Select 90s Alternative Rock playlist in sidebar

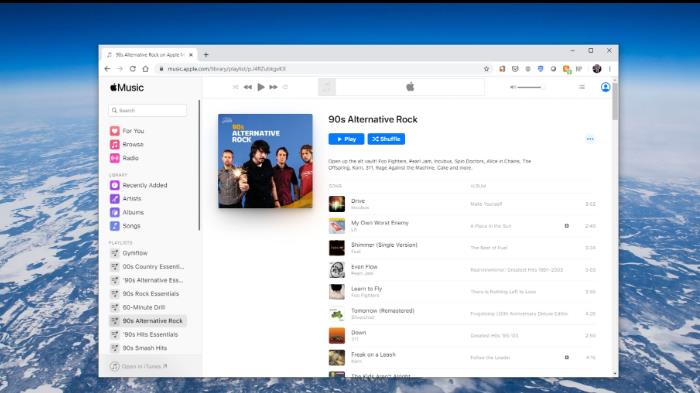(x=148, y=321)
